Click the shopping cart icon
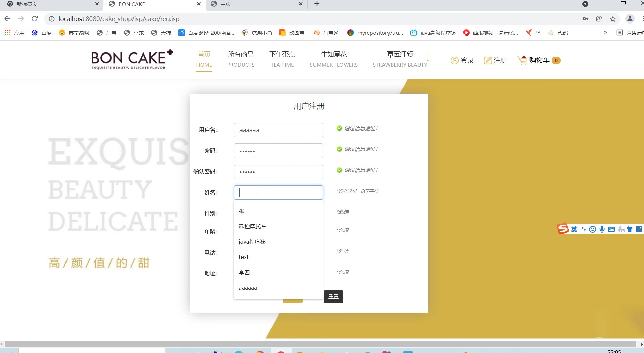The height and width of the screenshot is (353, 644). click(x=522, y=60)
